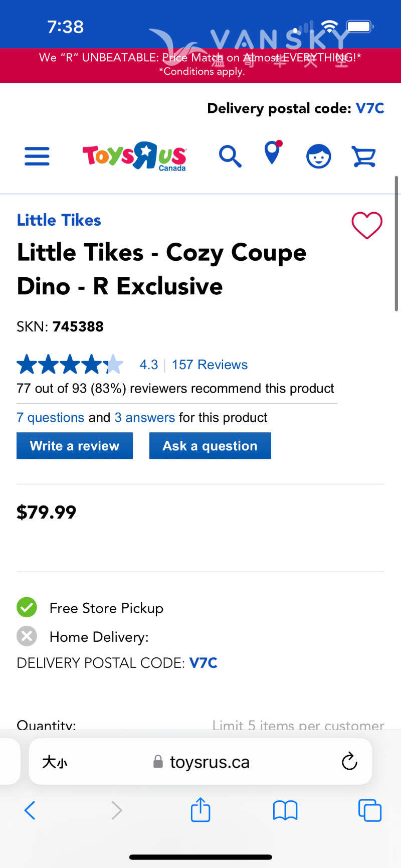Image resolution: width=401 pixels, height=868 pixels.
Task: Open Safari bookmarks book icon
Action: click(x=285, y=810)
